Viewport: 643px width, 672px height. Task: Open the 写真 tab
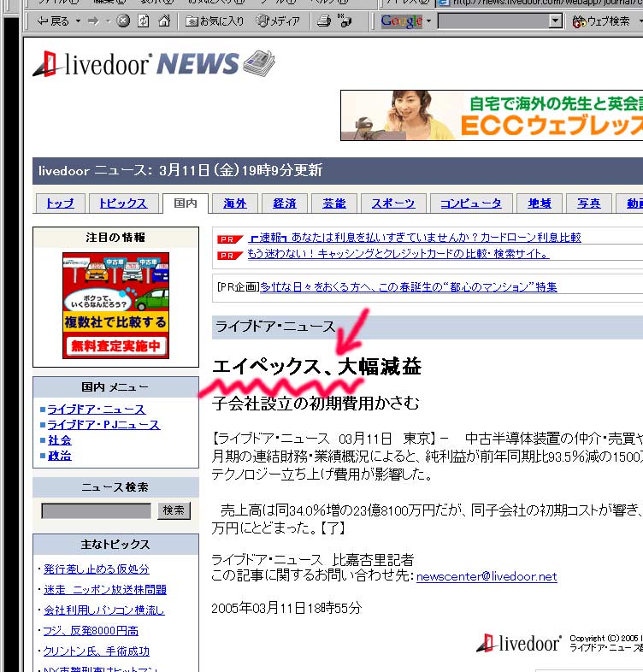pyautogui.click(x=589, y=203)
